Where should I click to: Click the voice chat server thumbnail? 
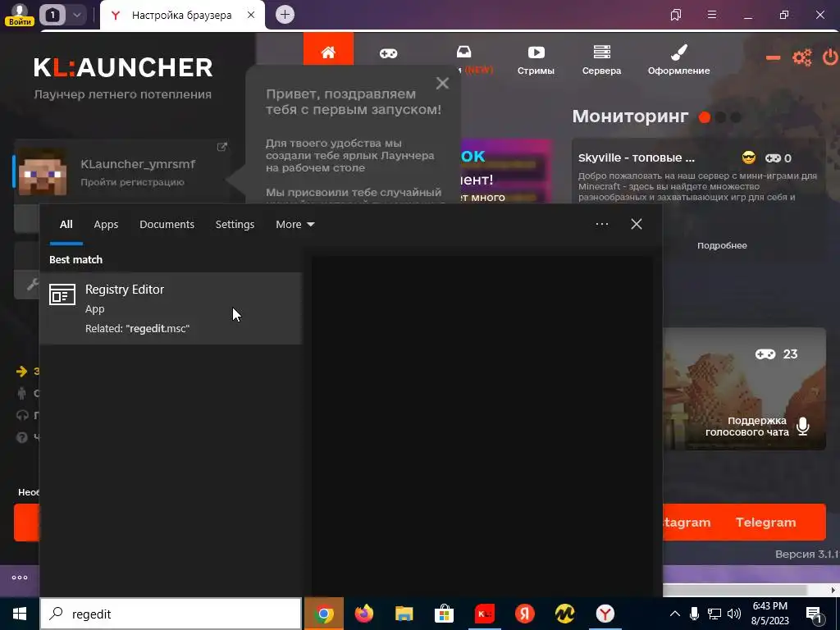tap(745, 389)
